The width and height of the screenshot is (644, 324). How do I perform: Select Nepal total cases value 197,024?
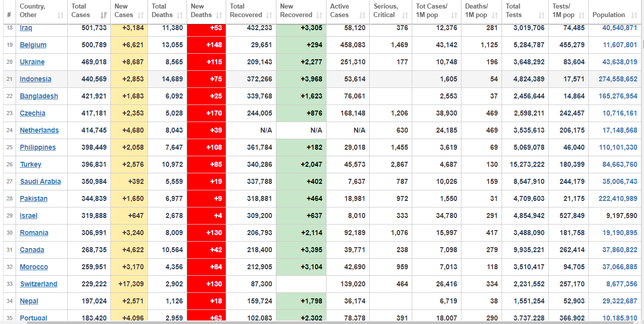[94, 301]
